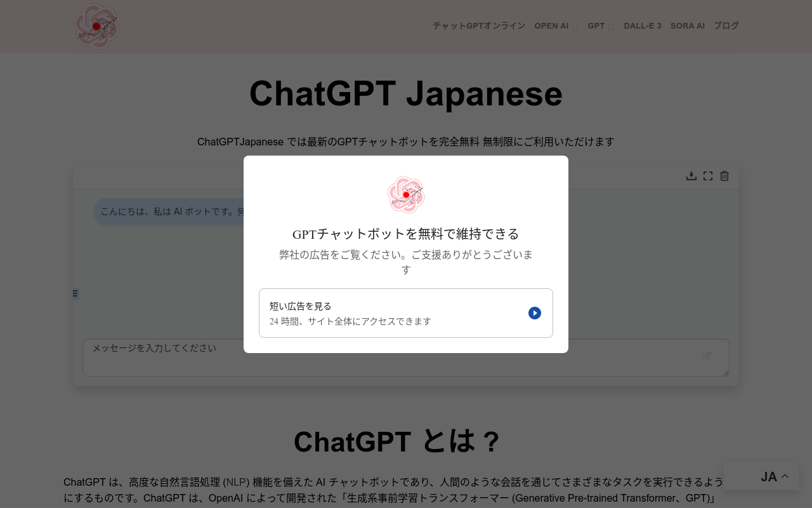The width and height of the screenshot is (812, 508).
Task: Click text 24 時間、サイト全体にアクセスできます
Action: point(350,321)
